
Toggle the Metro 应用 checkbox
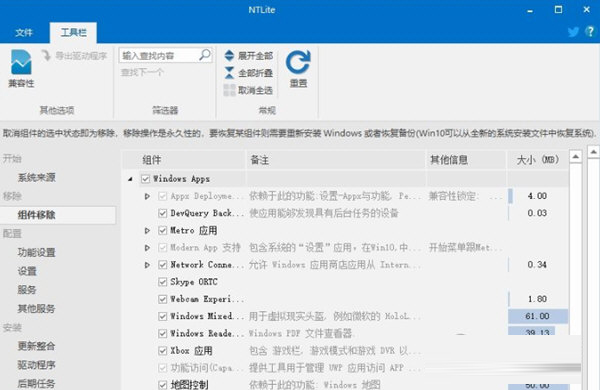[163, 230]
